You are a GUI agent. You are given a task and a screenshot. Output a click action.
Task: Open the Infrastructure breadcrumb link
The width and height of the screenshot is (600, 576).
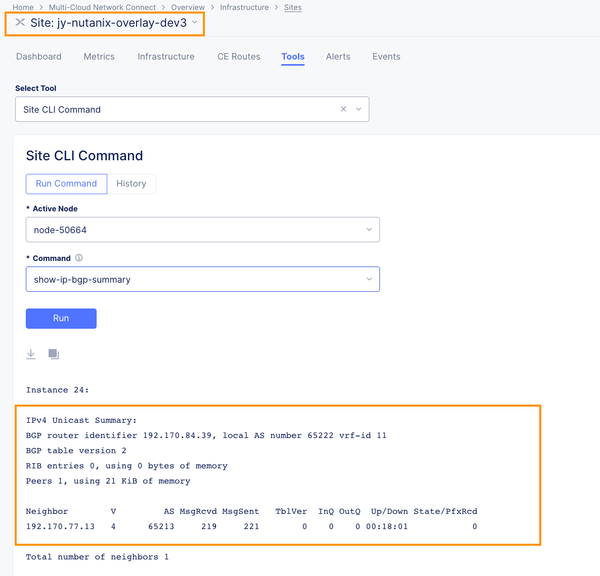coord(244,7)
